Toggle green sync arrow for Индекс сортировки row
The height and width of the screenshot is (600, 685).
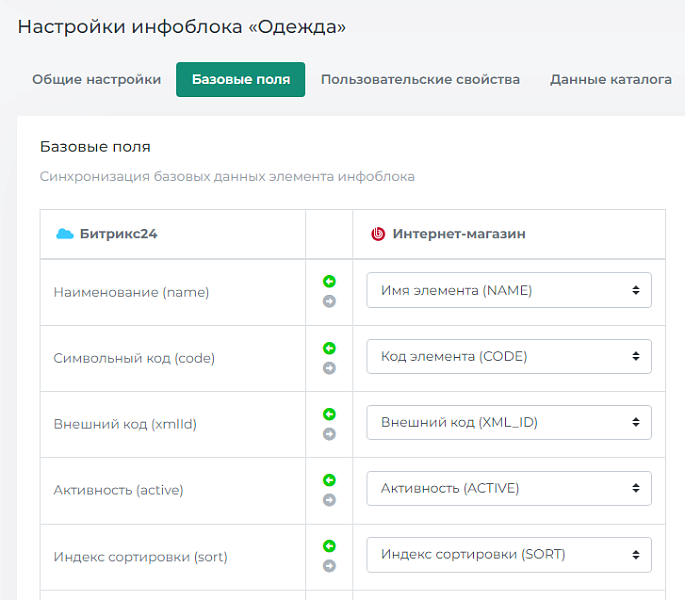click(329, 546)
